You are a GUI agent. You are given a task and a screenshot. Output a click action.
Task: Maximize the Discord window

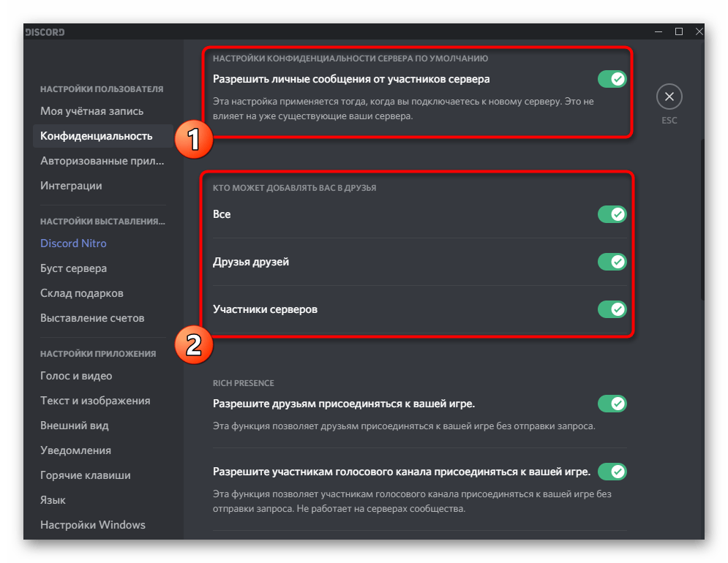678,31
